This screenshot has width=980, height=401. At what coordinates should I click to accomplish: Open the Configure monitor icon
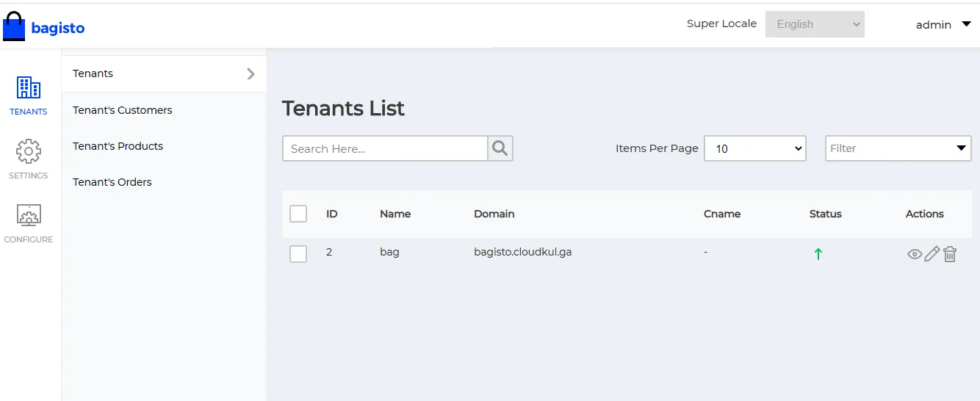coord(28,215)
